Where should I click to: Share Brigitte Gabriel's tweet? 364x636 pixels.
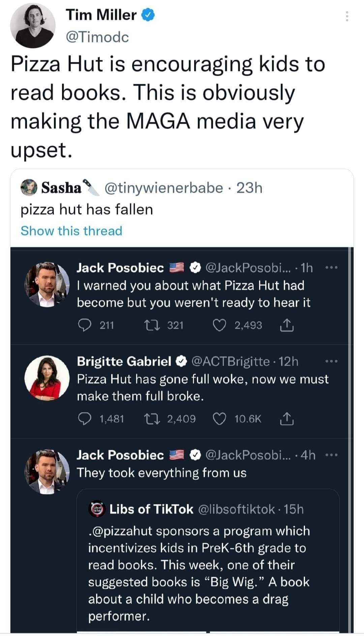(x=287, y=419)
